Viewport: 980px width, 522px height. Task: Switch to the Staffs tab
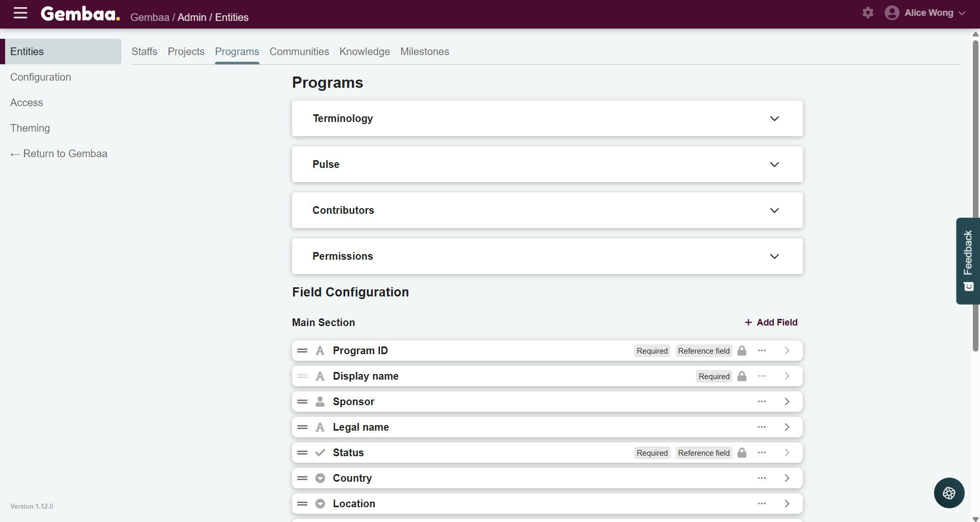pos(145,52)
